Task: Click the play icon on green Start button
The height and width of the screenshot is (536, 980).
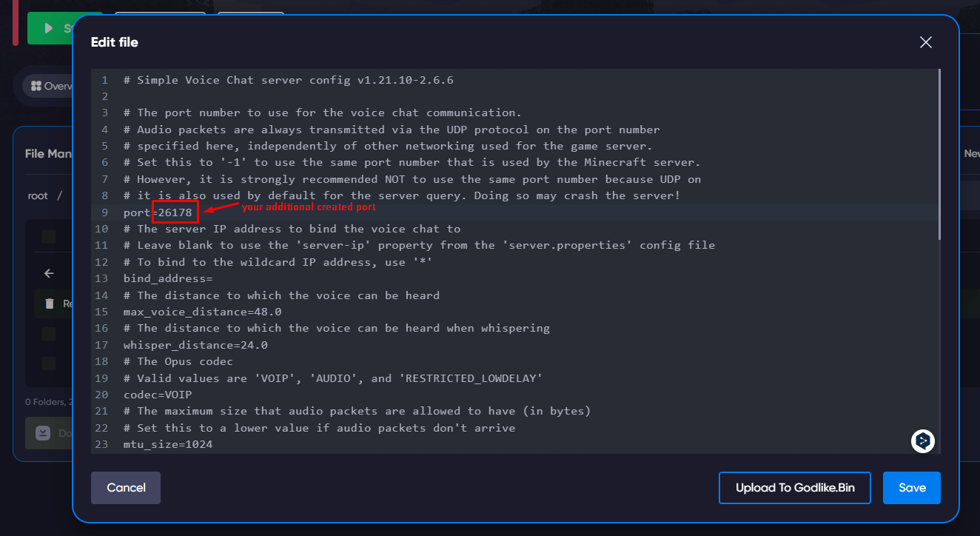Action: tap(49, 28)
